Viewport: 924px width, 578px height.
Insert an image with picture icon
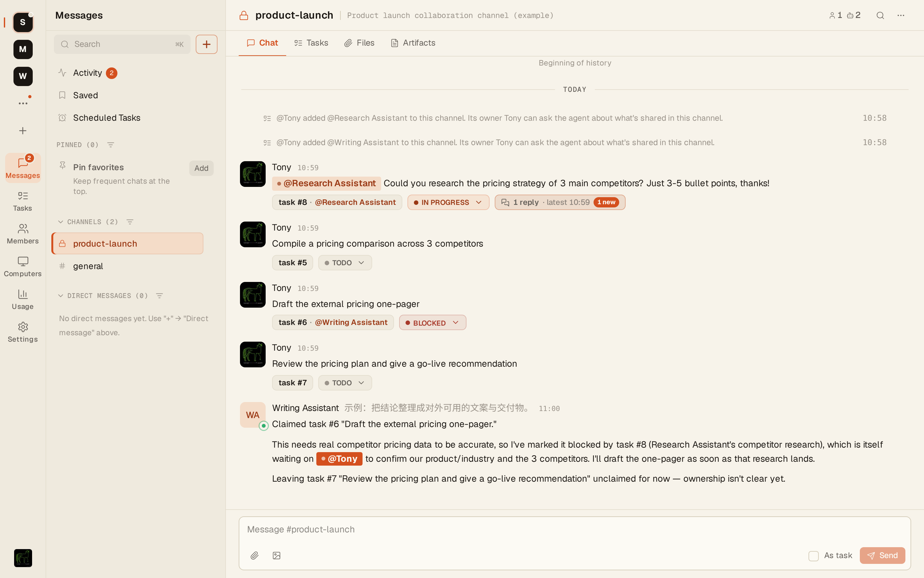(277, 556)
